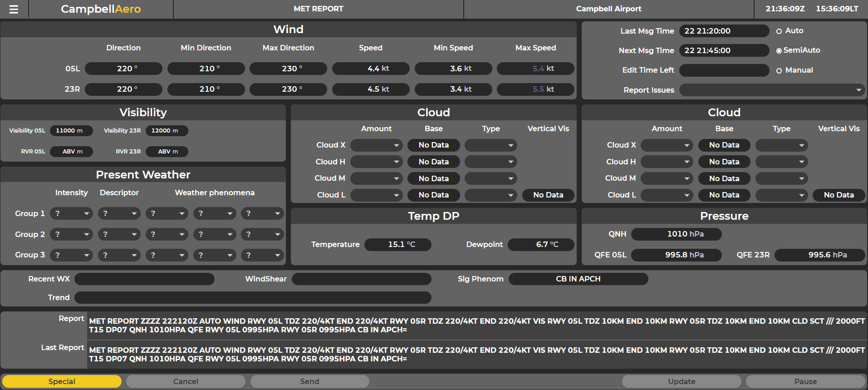This screenshot has width=868, height=390.
Task: Open left Cloud L Type dropdown
Action: [491, 195]
